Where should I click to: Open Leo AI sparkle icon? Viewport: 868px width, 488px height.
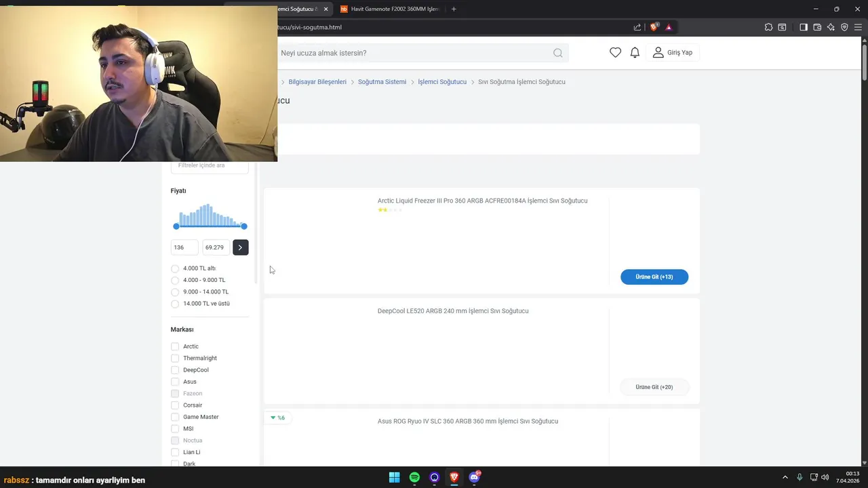click(831, 27)
